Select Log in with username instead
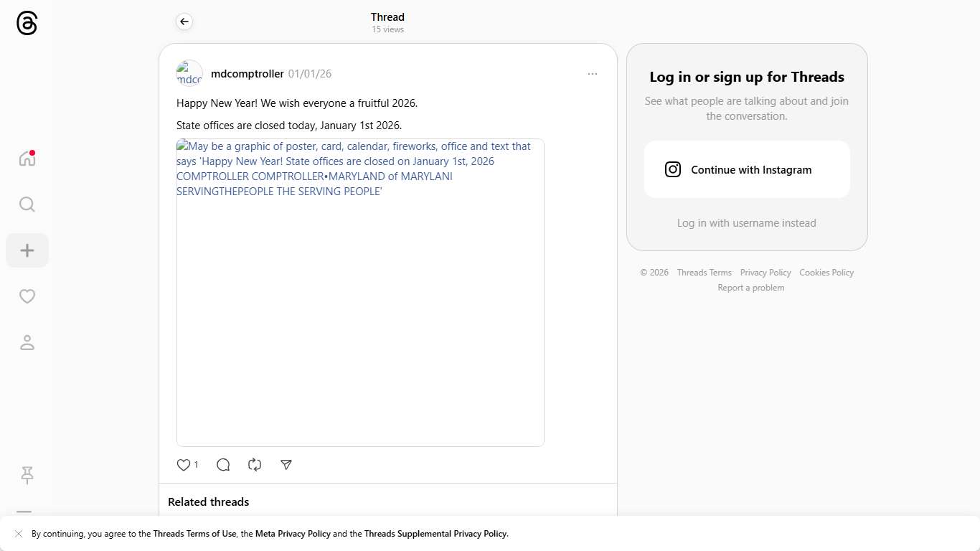This screenshot has width=980, height=551. coord(746,223)
